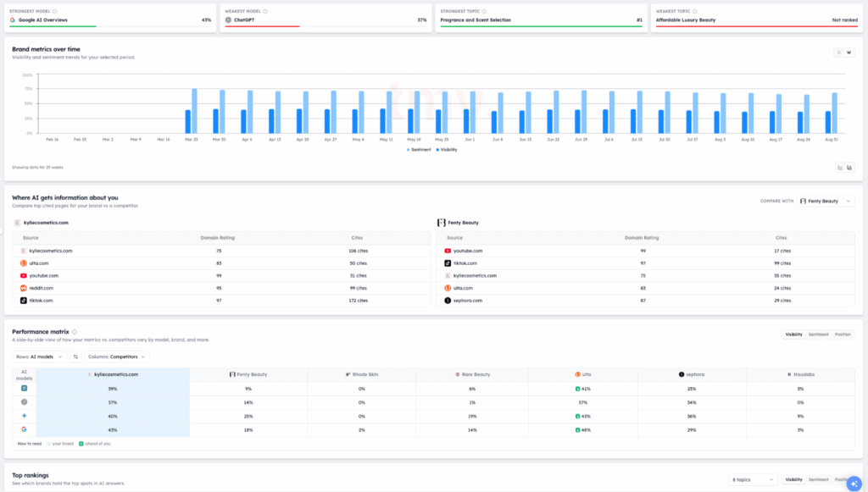Click the Fenty Beauty logo above its sources table
868x492 pixels.
441,222
